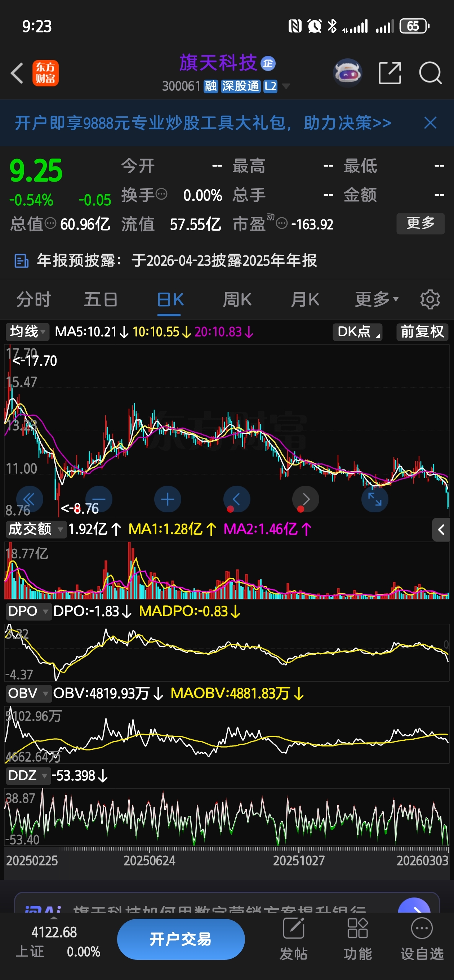Viewport: 454px width, 980px height.
Task: Open 年报预披露 announcement link
Action: click(177, 261)
